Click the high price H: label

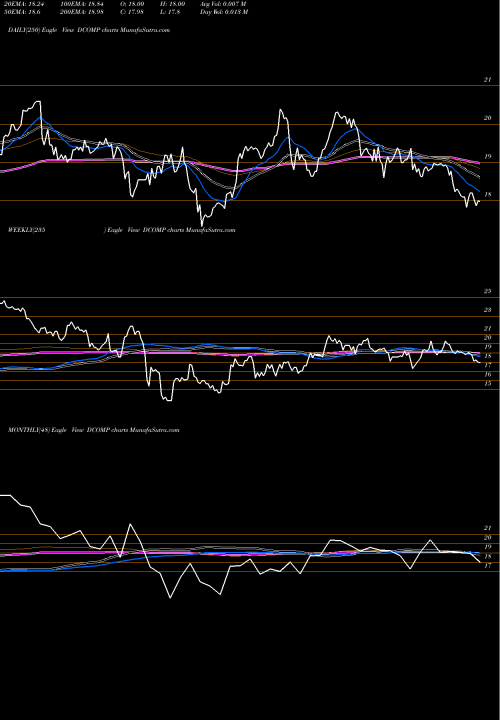tap(172, 4)
